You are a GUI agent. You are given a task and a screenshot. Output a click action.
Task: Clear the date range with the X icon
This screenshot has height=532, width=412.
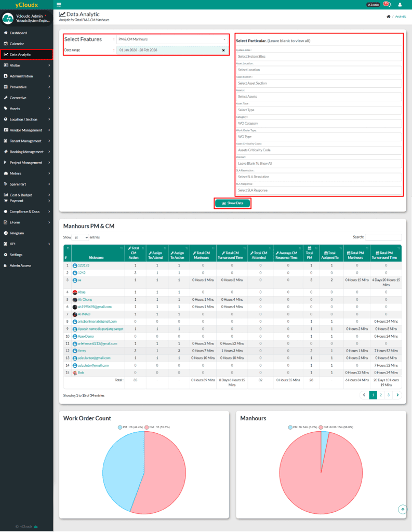[x=223, y=50]
